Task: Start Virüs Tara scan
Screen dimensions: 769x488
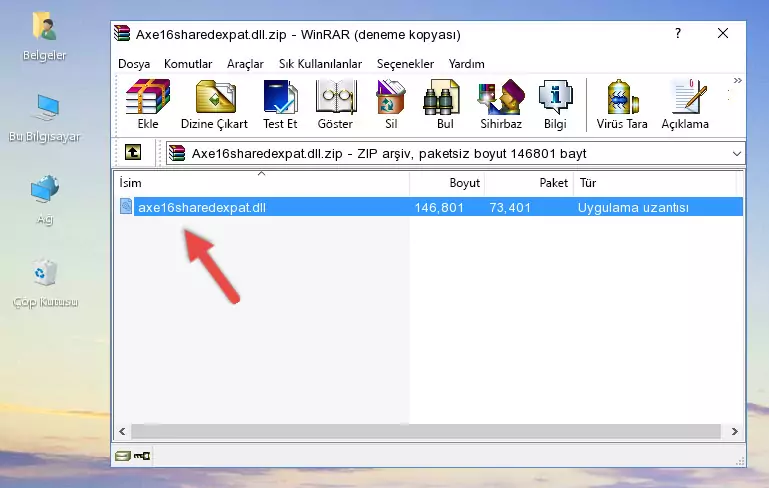Action: 622,104
